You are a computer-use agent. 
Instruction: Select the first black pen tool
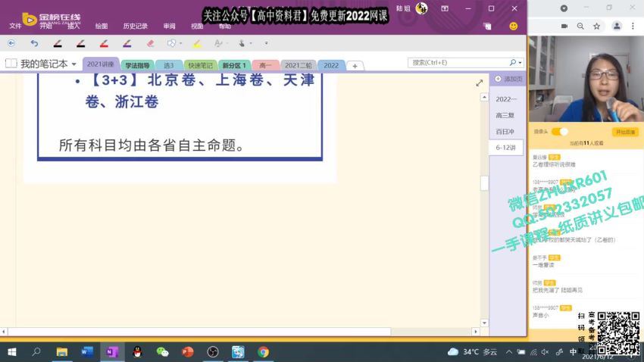pos(58,43)
